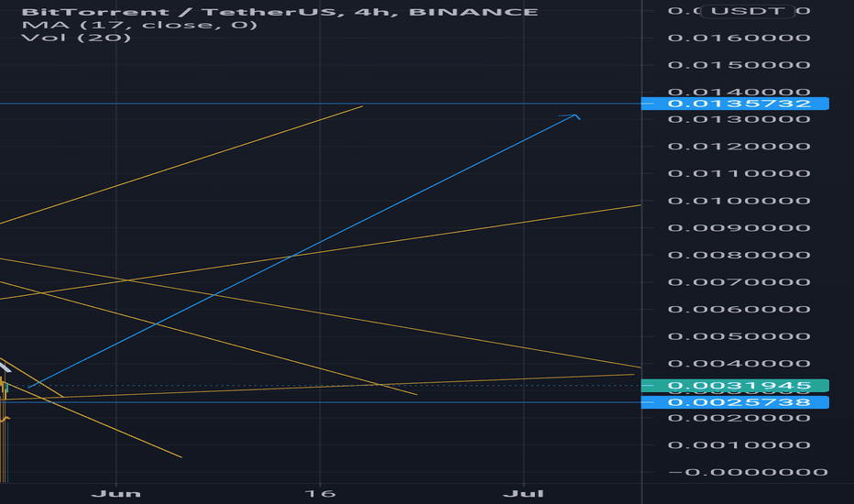Click the Jun date label on time axis
Viewport: 854px width, 504px height.
116,494
